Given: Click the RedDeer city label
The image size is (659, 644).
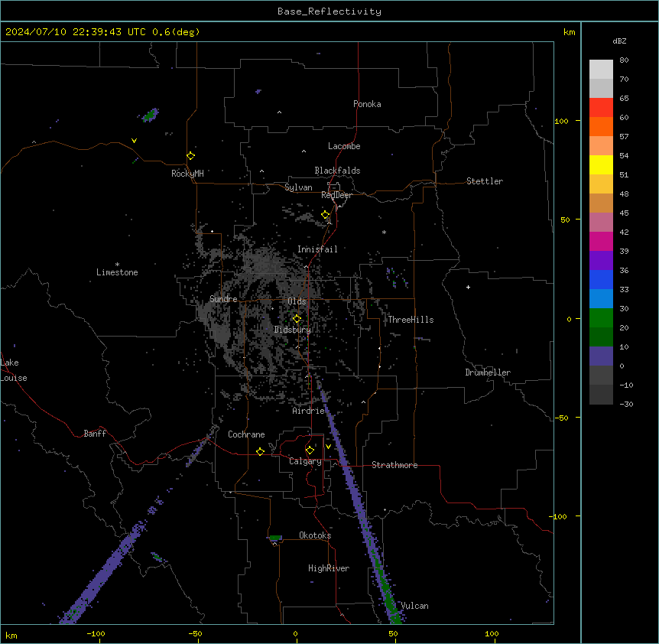Looking at the screenshot, I should point(336,195).
